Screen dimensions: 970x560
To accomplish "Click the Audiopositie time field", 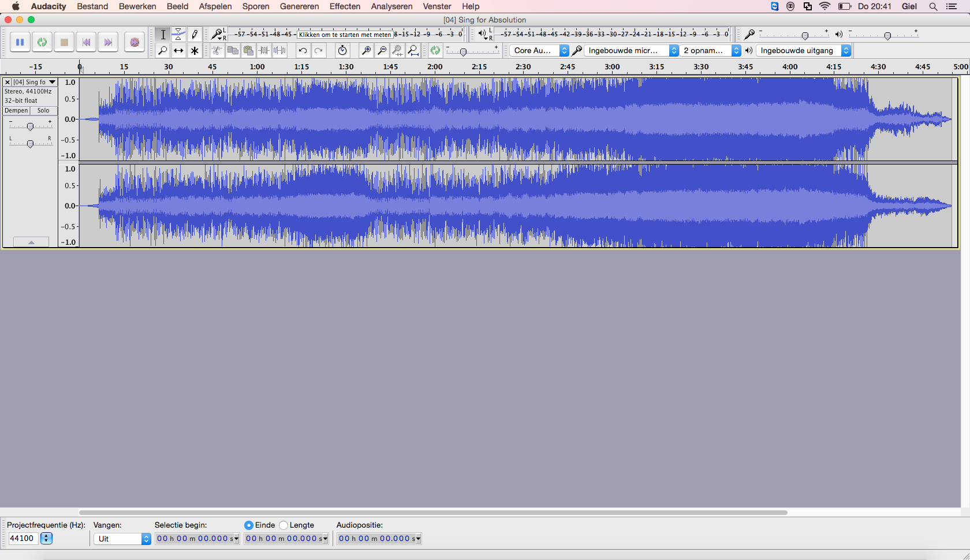I will [379, 539].
